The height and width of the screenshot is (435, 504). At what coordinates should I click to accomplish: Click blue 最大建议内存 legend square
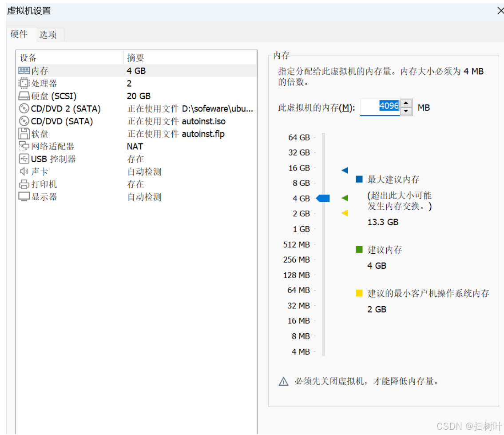(x=359, y=179)
